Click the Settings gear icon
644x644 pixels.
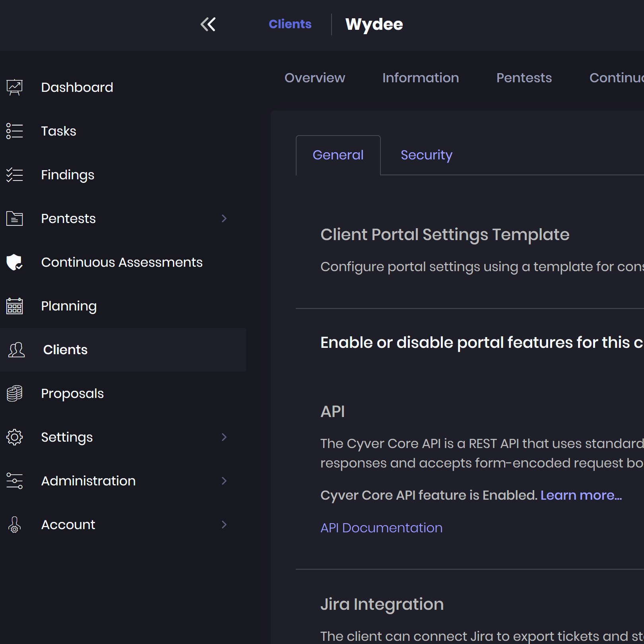pos(15,437)
